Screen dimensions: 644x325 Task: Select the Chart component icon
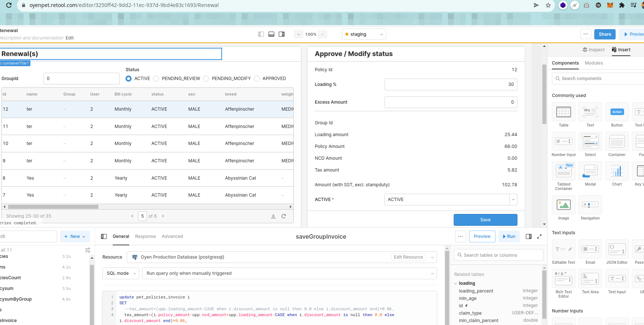617,171
